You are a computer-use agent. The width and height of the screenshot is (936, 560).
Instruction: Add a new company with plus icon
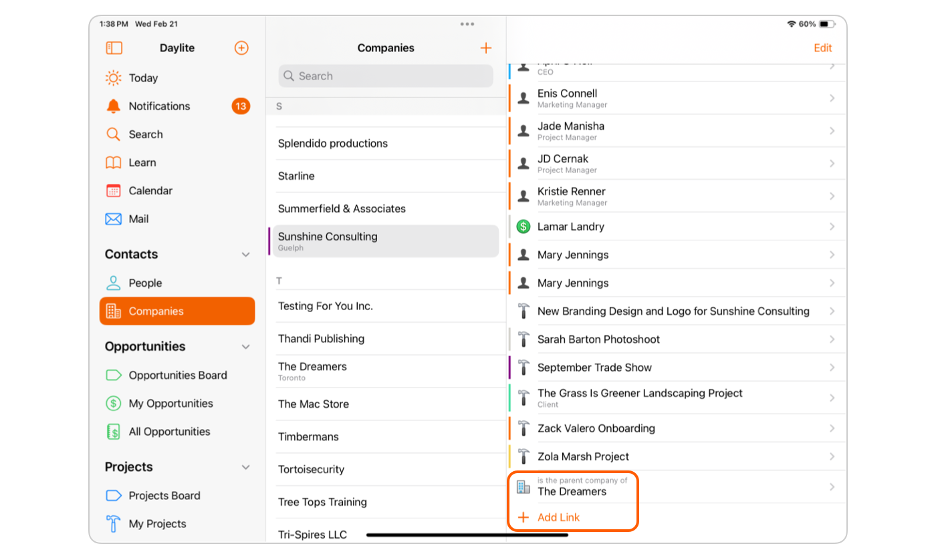coord(486,48)
